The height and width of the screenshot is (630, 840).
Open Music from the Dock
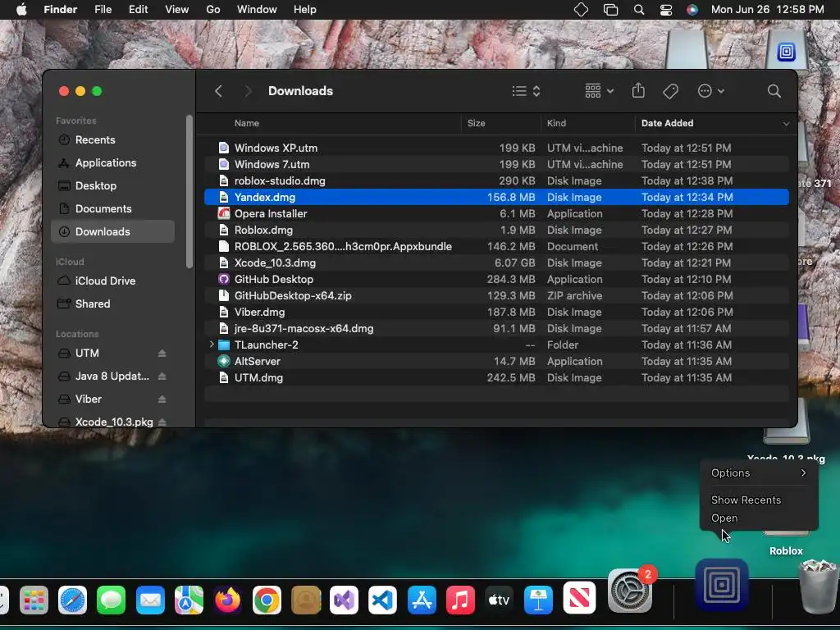coord(460,600)
